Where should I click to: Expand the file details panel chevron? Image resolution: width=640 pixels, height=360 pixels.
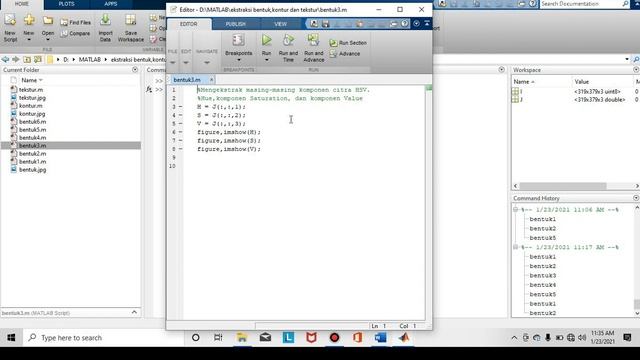tap(134, 312)
